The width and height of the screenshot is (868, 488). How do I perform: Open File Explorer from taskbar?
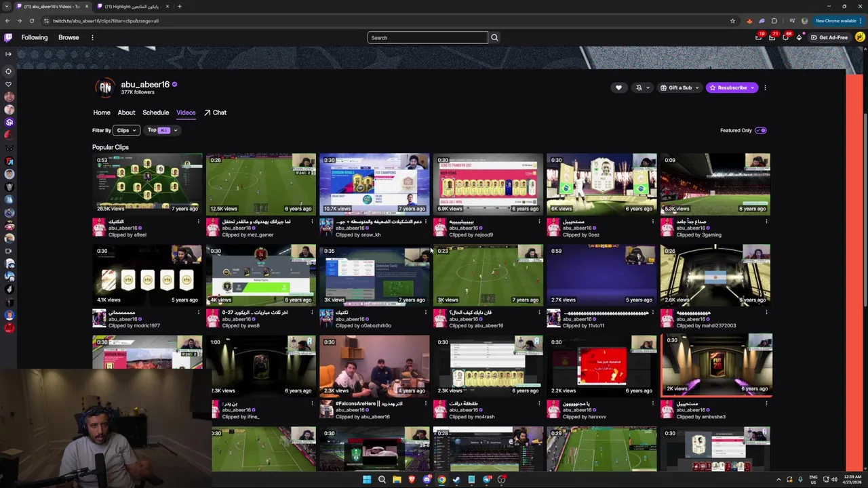(397, 480)
